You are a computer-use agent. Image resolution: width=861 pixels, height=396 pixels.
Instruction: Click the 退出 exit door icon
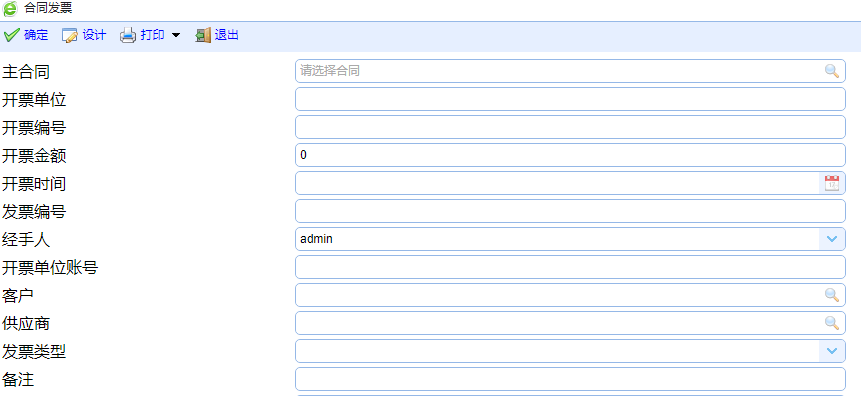tap(203, 36)
